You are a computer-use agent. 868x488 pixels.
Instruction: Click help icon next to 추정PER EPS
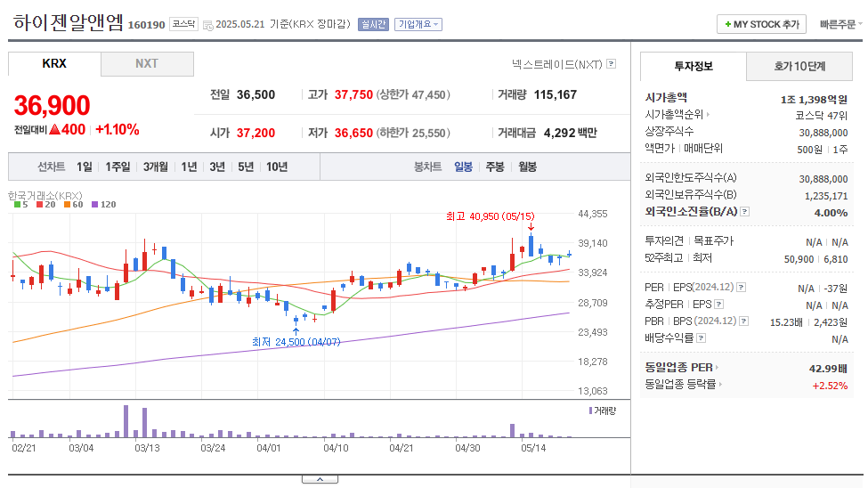[719, 304]
